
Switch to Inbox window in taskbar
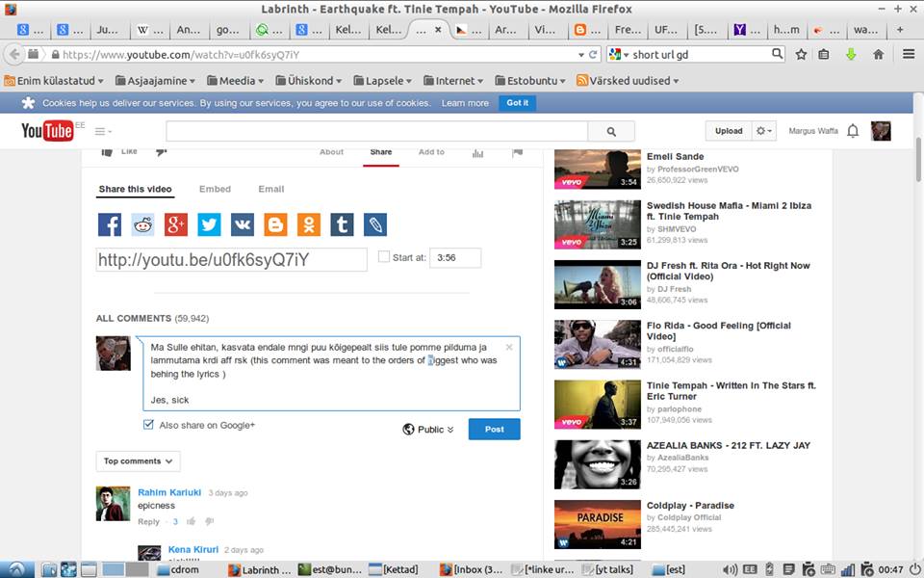(x=471, y=569)
